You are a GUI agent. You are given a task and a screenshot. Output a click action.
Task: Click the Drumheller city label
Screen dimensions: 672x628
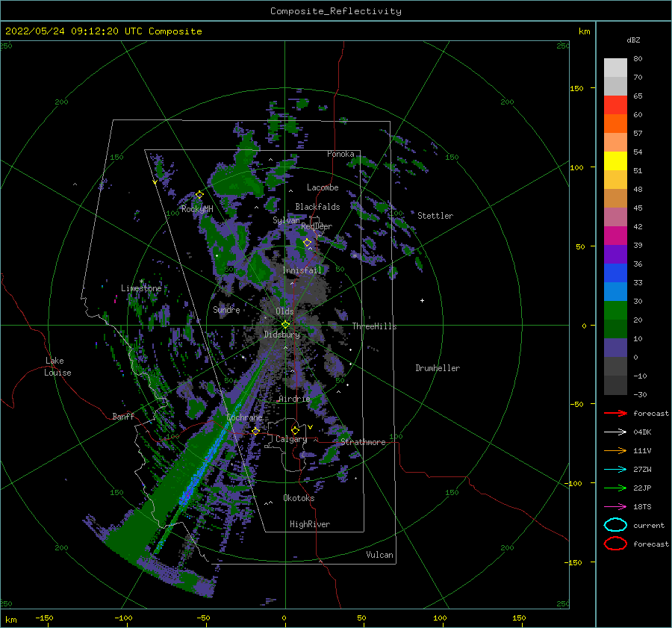coord(438,368)
